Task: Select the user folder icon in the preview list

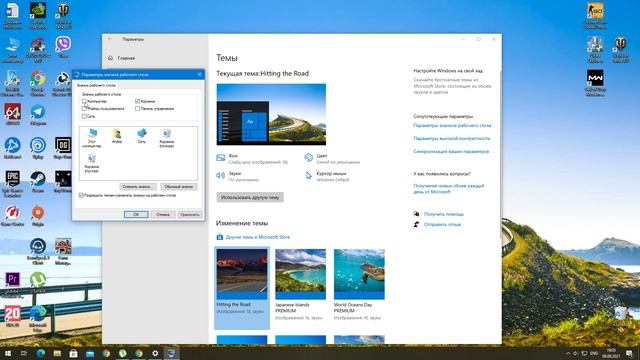Action: [117, 136]
